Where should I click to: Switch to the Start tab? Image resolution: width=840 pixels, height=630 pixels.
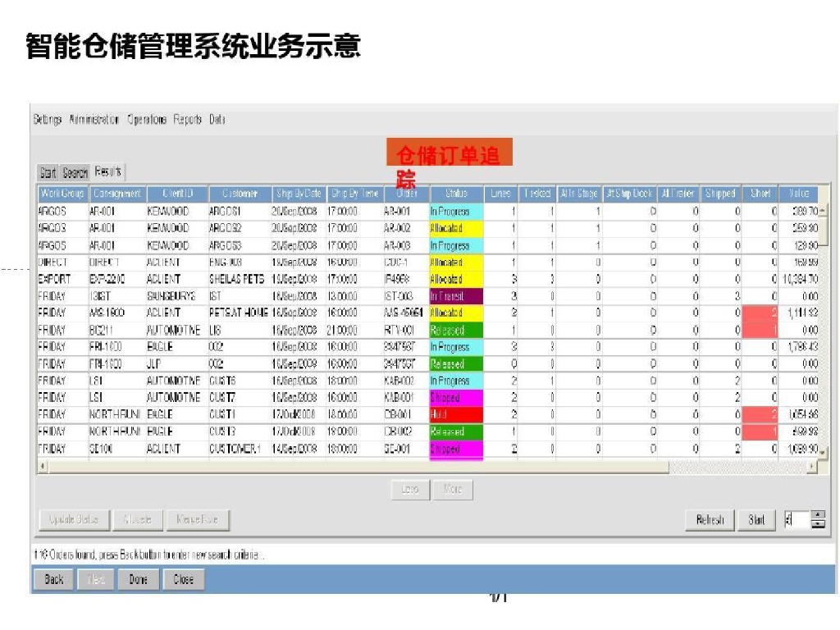[48, 173]
